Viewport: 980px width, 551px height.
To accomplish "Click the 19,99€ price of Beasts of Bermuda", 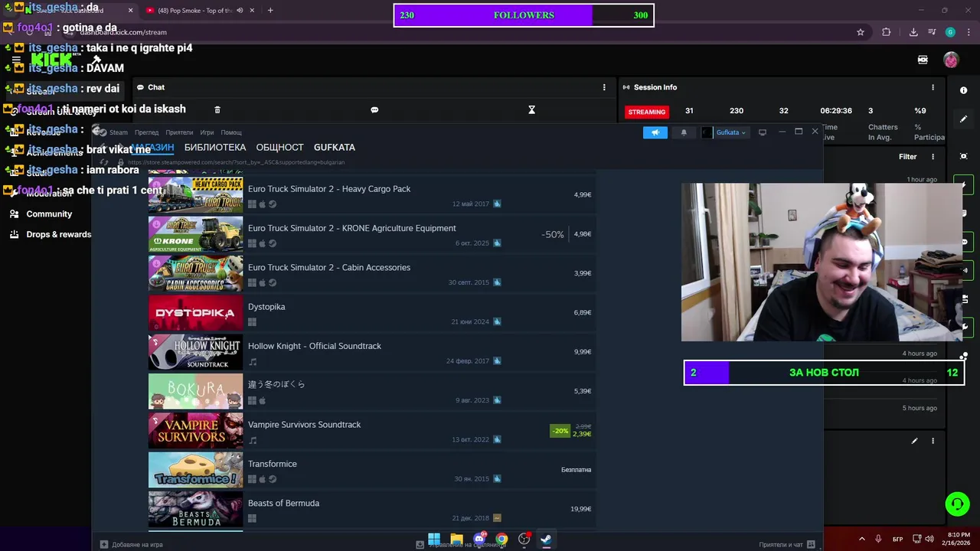I will pyautogui.click(x=580, y=509).
